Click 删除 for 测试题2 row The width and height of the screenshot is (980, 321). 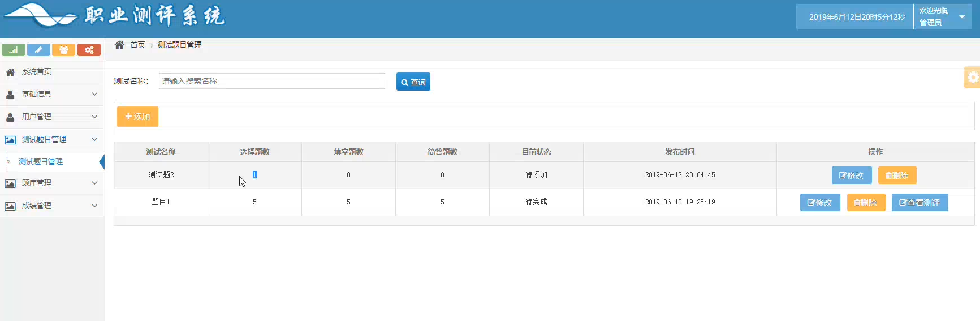point(897,176)
